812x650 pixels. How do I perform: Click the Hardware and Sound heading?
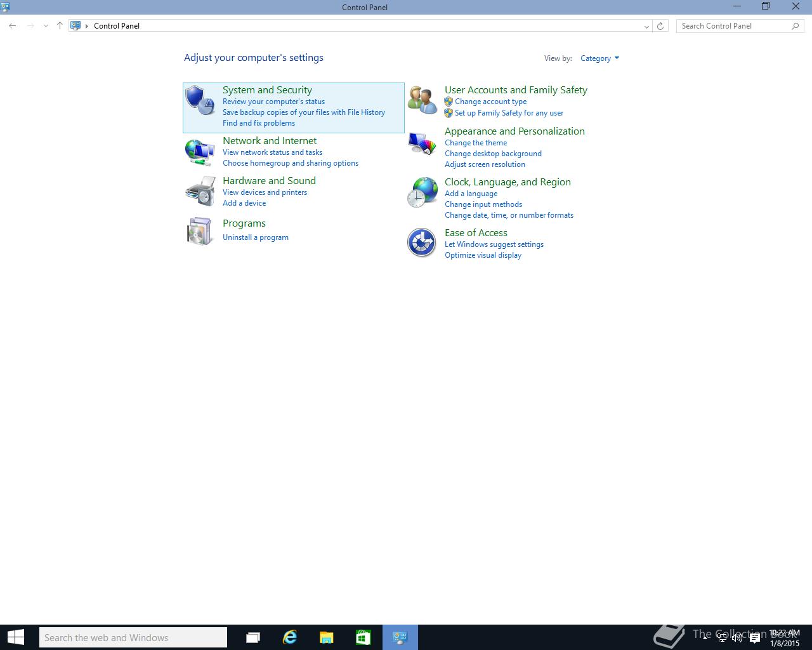pyautogui.click(x=269, y=181)
